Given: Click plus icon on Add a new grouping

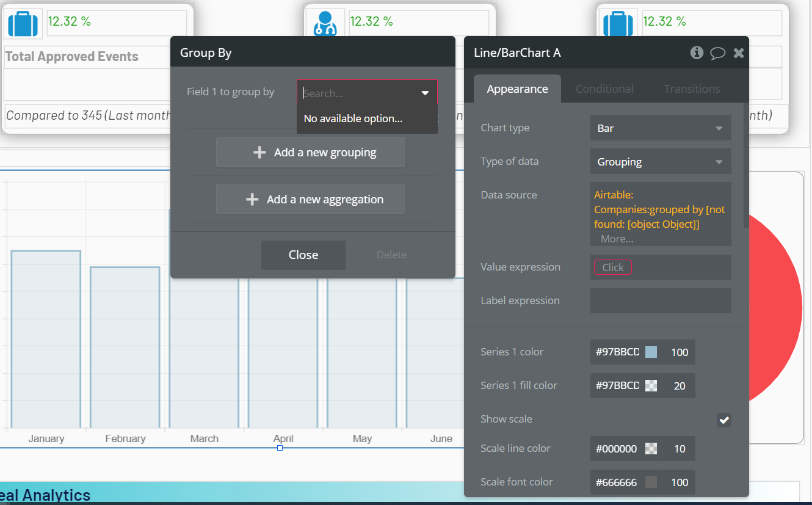Looking at the screenshot, I should (x=259, y=153).
